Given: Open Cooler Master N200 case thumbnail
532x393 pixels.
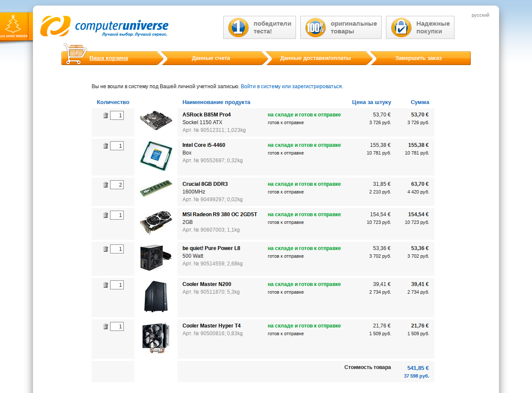Looking at the screenshot, I should tap(156, 296).
